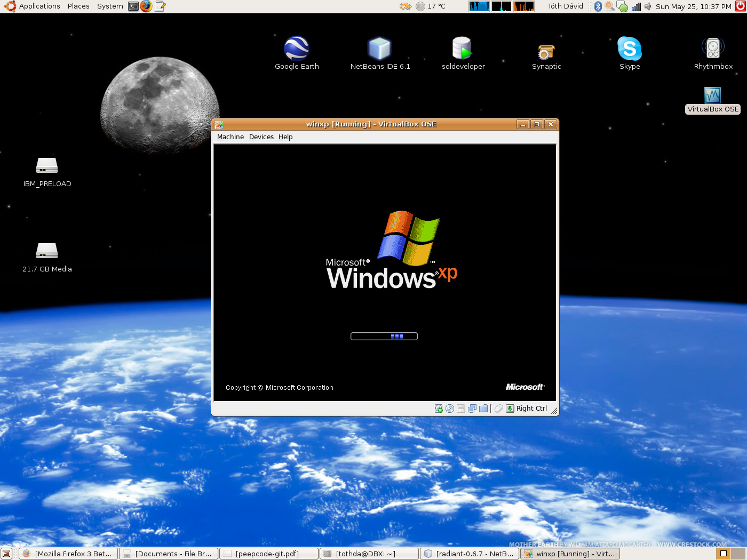Click the Ubuntu logo in the panel
The height and width of the screenshot is (560, 747).
pos(10,6)
